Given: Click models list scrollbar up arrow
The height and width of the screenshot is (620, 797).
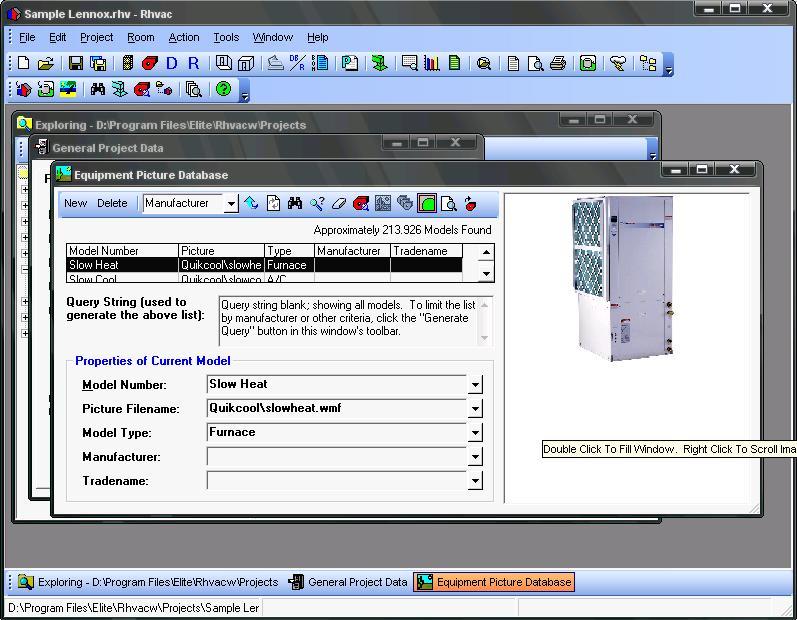Looking at the screenshot, I should coord(486,252).
